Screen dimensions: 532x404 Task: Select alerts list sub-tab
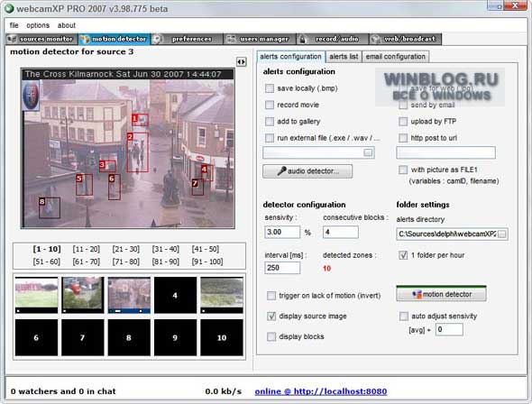click(x=344, y=57)
